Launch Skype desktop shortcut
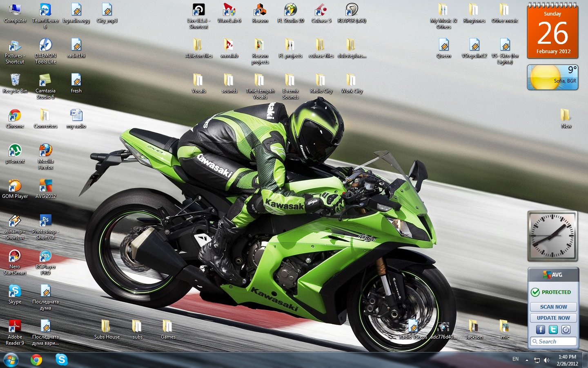 [x=15, y=294]
